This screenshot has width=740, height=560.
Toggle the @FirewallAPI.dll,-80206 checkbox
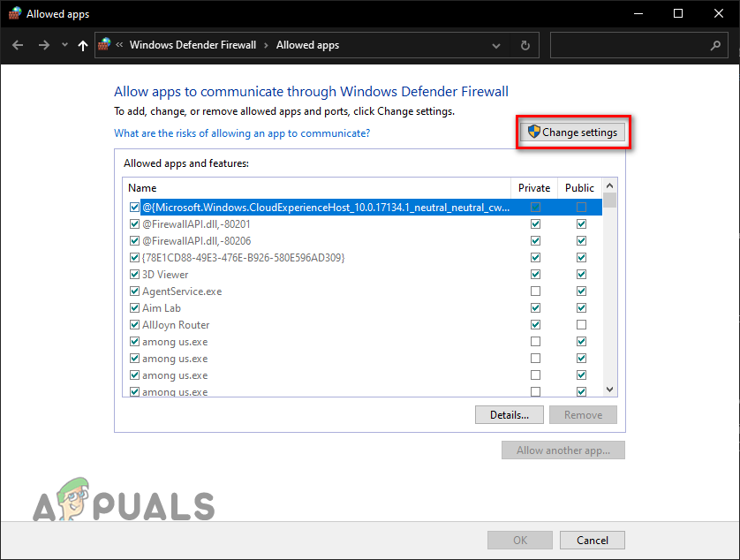pos(134,241)
